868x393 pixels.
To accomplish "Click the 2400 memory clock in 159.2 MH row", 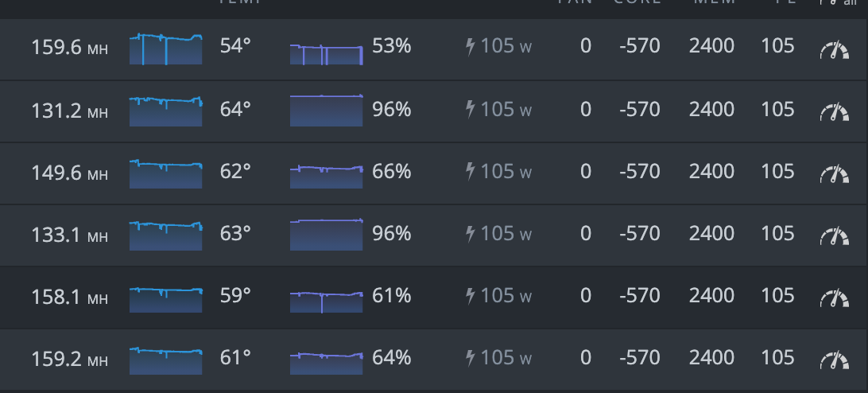I will (711, 357).
